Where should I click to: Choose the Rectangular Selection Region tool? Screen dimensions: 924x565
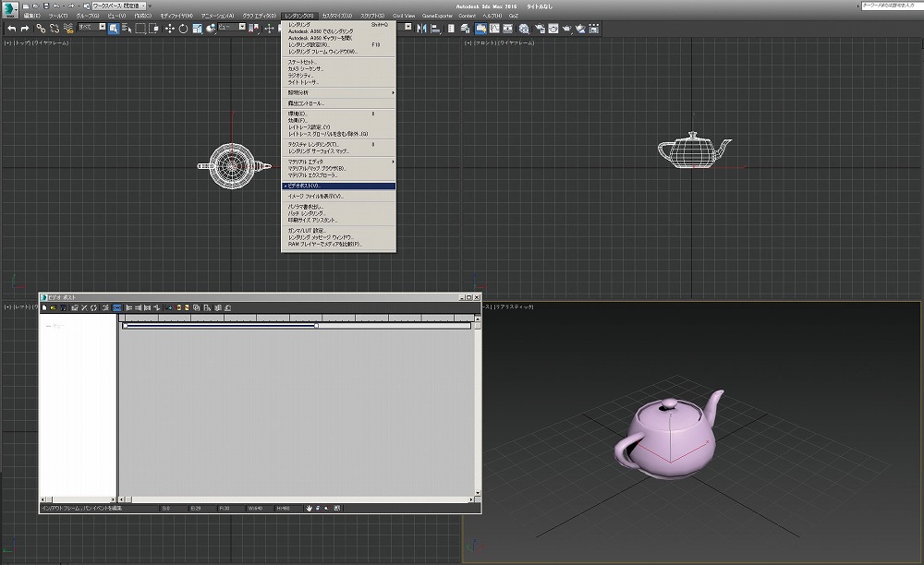pyautogui.click(x=140, y=29)
